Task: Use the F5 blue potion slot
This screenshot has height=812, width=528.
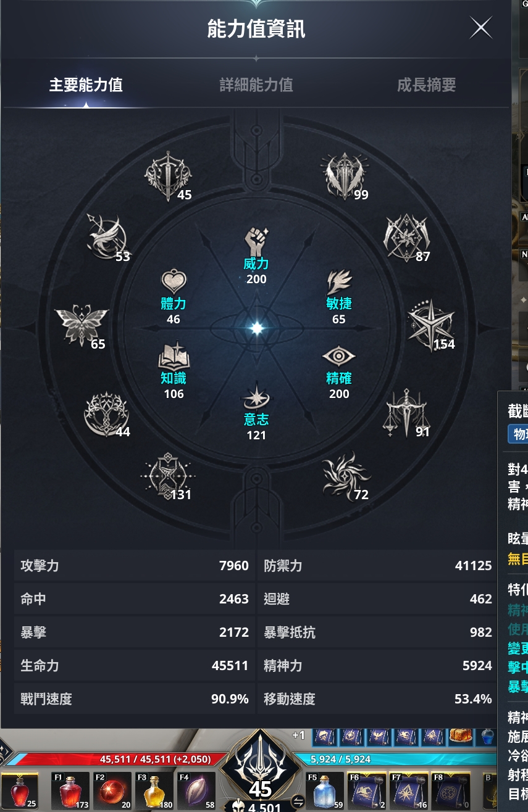Action: 325,790
